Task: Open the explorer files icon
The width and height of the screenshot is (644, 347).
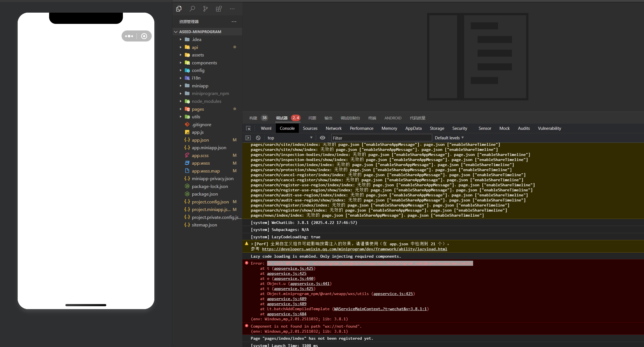Action: point(179,9)
